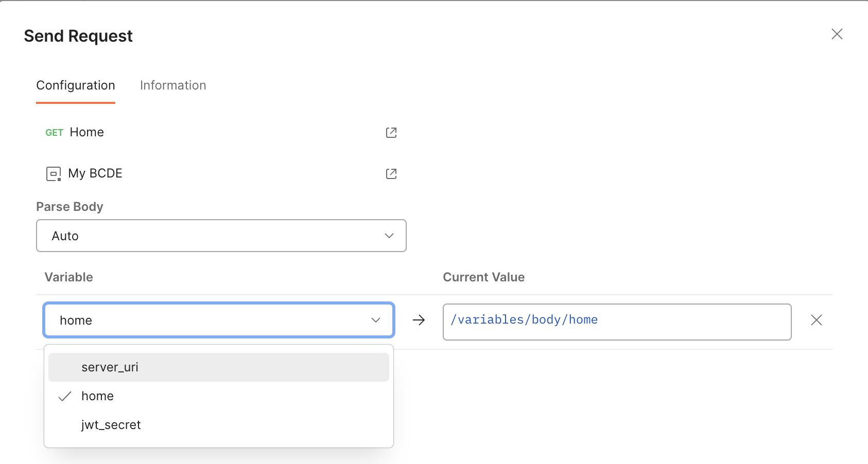The height and width of the screenshot is (464, 868).
Task: Select the Configuration tab
Action: pos(76,85)
